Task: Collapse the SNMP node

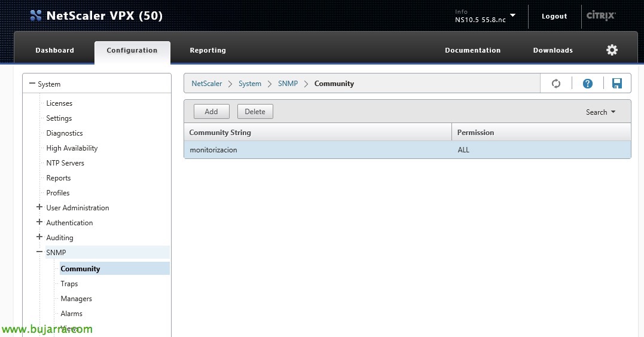Action: [x=39, y=252]
